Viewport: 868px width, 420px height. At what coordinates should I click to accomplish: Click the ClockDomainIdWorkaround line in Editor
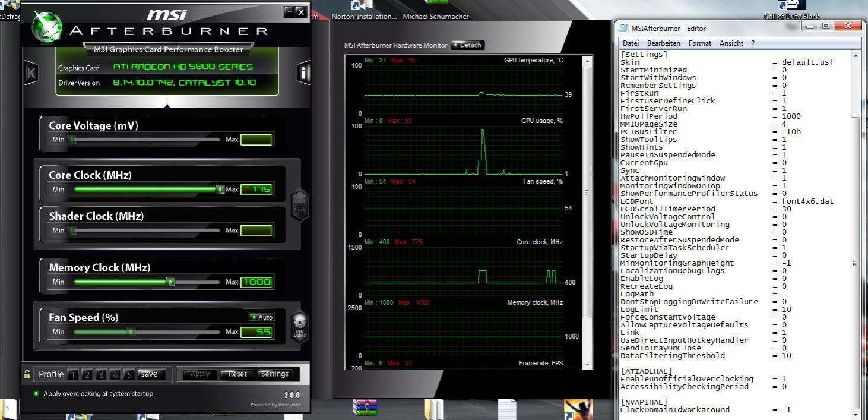(x=706, y=410)
